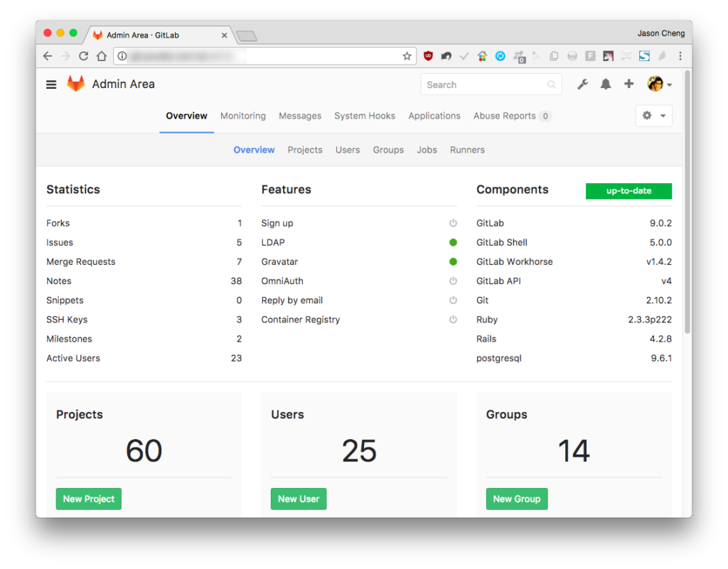The height and width of the screenshot is (569, 728).
Task: Open the Runners sub-navigation link
Action: point(467,150)
